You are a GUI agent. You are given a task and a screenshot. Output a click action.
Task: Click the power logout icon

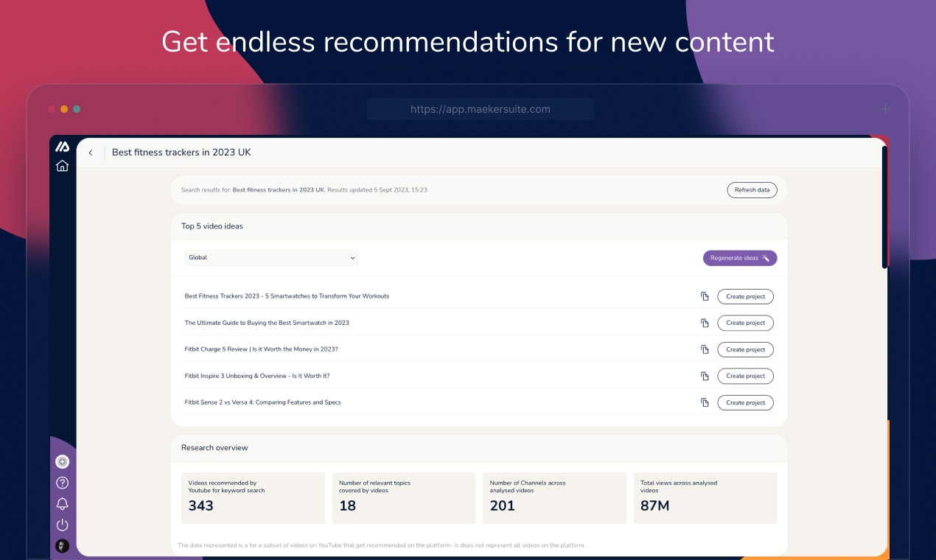[x=63, y=525]
